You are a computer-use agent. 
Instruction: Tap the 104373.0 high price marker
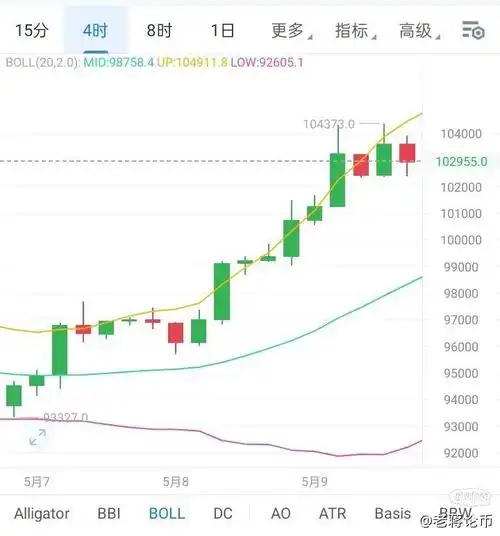click(x=329, y=124)
